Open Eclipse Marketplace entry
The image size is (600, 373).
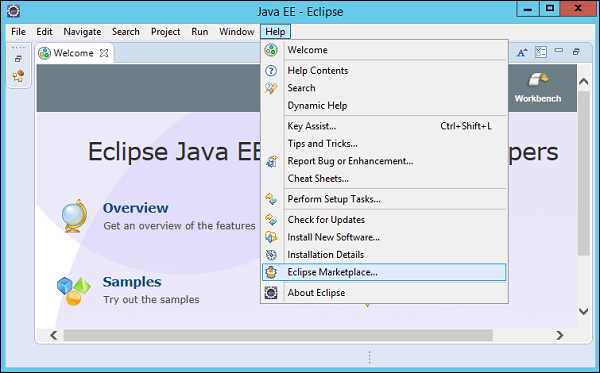pyautogui.click(x=384, y=272)
